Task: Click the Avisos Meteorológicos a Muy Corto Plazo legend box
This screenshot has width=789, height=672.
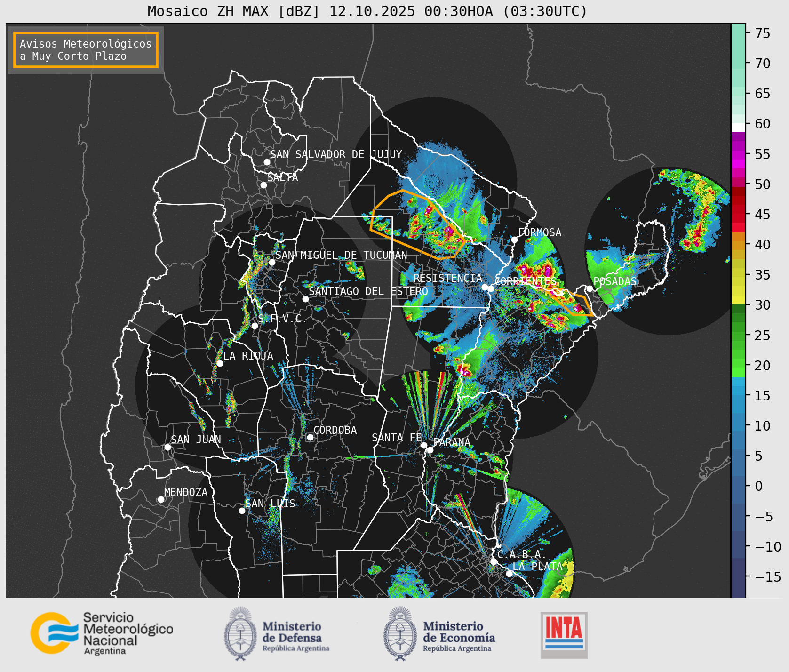Action: (x=86, y=50)
